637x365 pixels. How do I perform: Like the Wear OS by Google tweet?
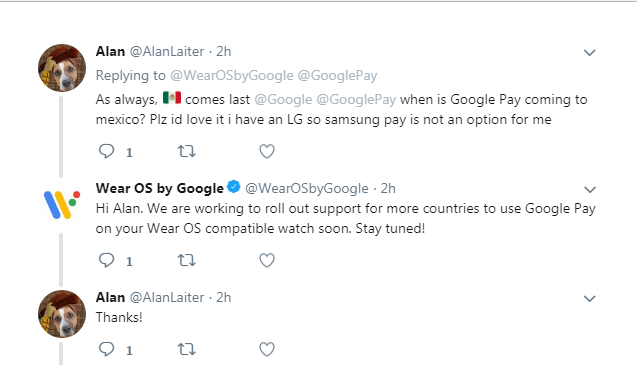click(x=267, y=260)
